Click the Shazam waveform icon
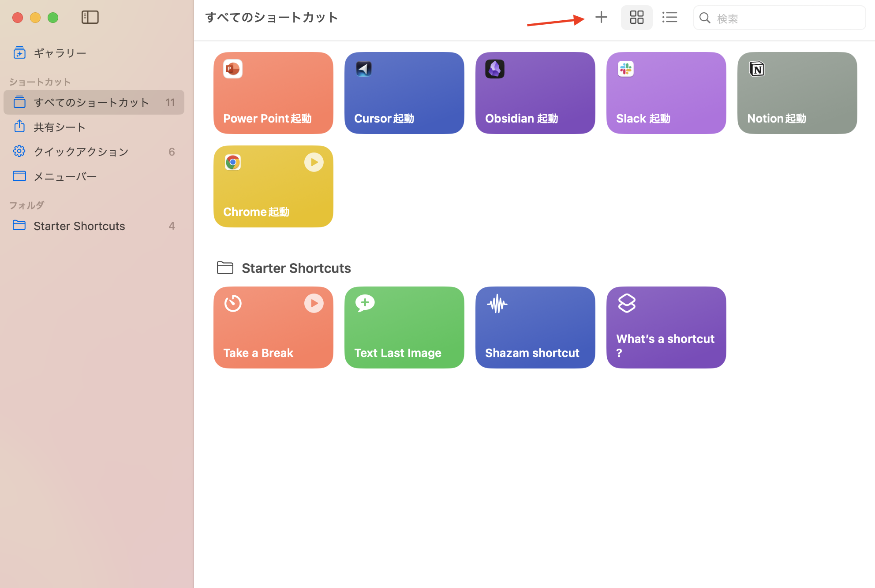The width and height of the screenshot is (875, 588). tap(497, 304)
